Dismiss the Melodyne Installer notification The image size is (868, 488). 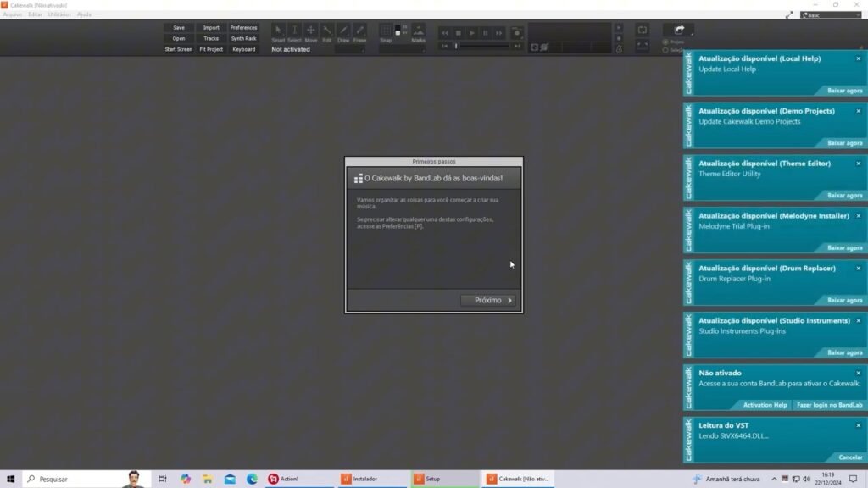pyautogui.click(x=859, y=216)
